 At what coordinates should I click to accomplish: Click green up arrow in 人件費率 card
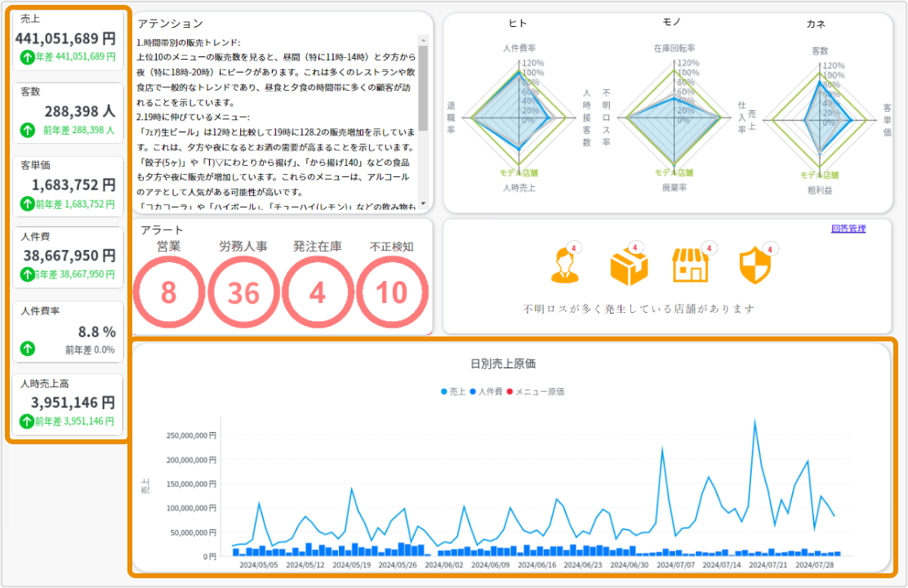point(27,349)
